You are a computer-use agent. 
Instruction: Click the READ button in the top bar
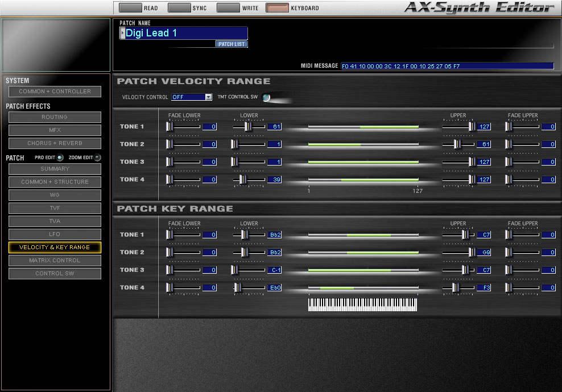(x=130, y=7)
